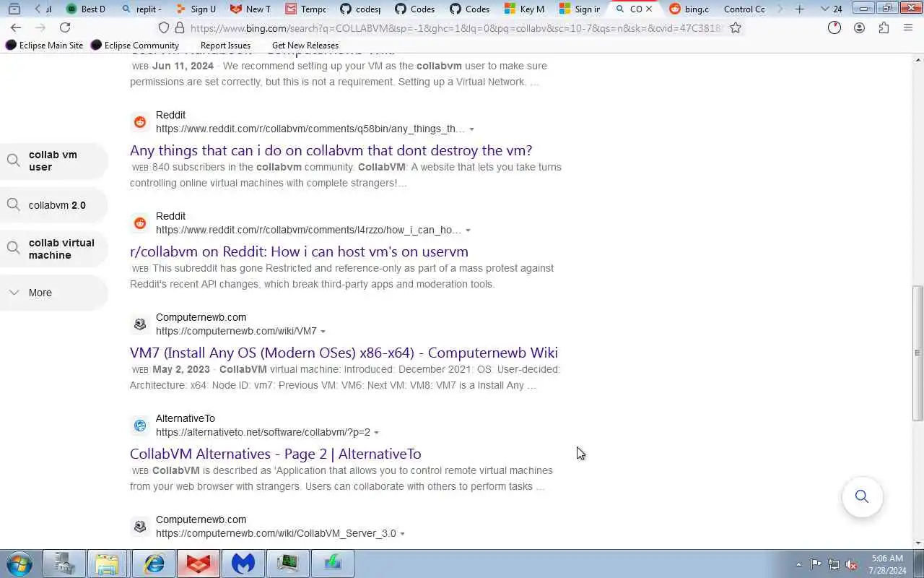Open the list all tabs dropdown

click(831, 9)
